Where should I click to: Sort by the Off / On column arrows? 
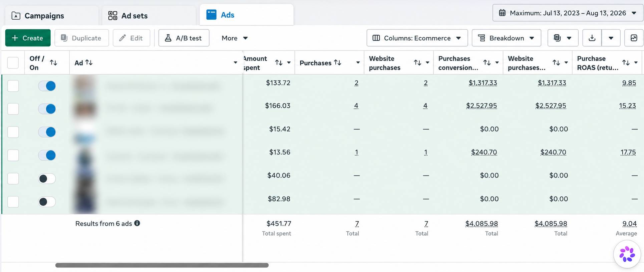53,62
